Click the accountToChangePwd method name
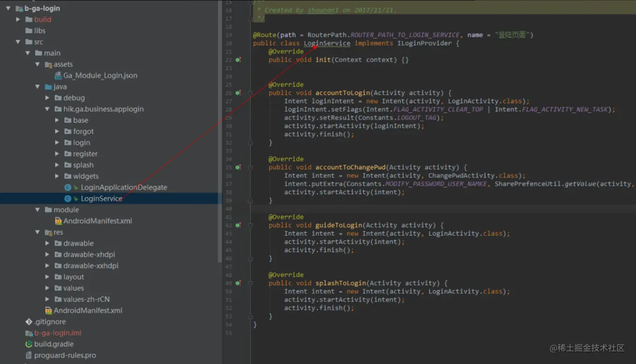Image resolution: width=636 pixels, height=364 pixels. pos(350,167)
